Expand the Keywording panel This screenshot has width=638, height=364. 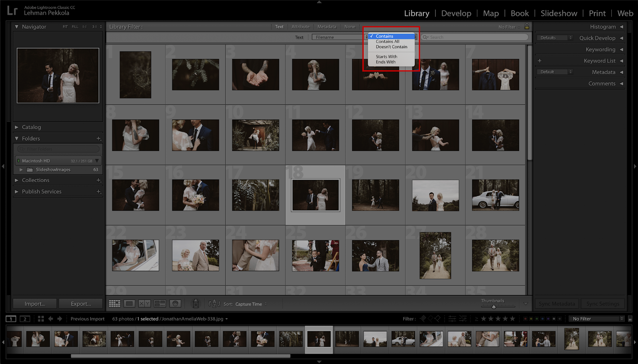pos(621,49)
